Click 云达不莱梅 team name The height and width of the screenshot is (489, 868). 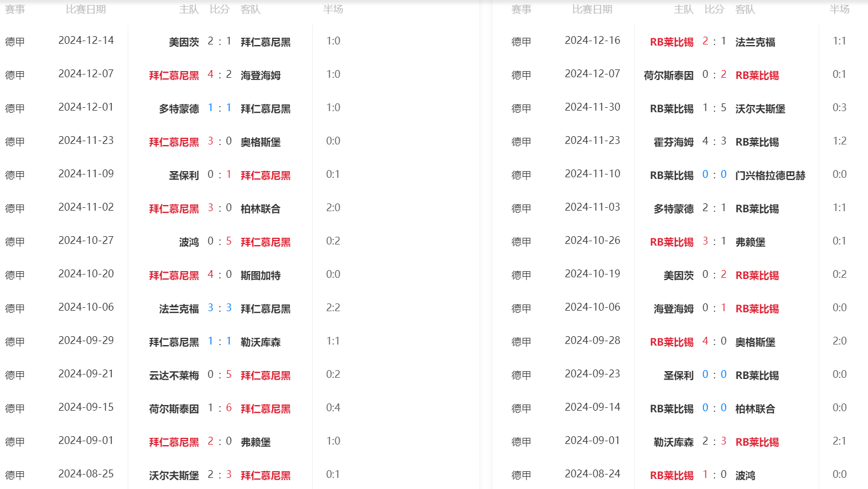pos(174,376)
